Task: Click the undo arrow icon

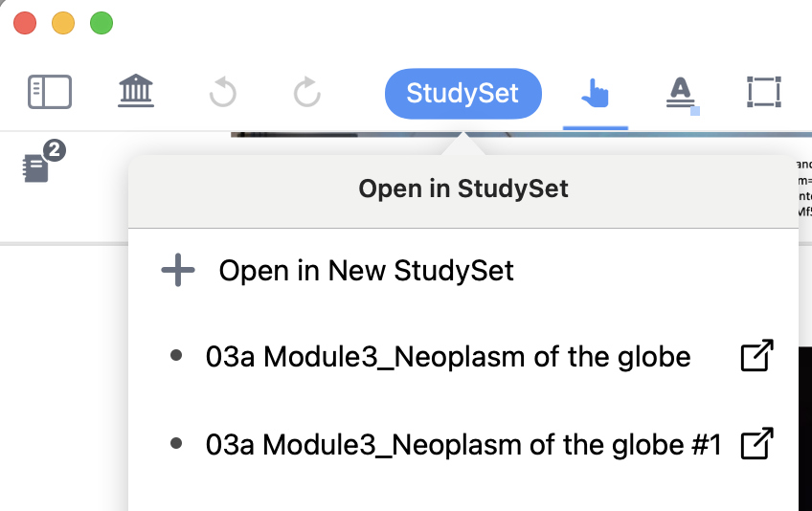Action: (222, 93)
